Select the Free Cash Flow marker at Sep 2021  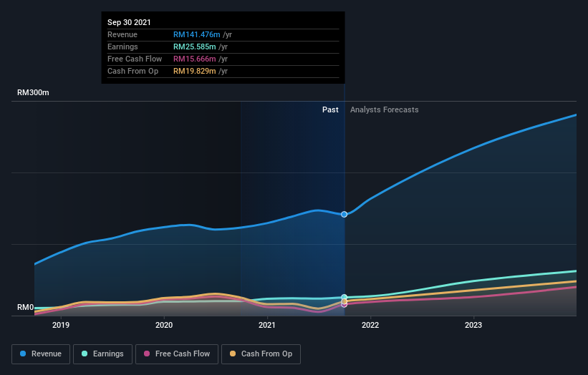(x=344, y=305)
